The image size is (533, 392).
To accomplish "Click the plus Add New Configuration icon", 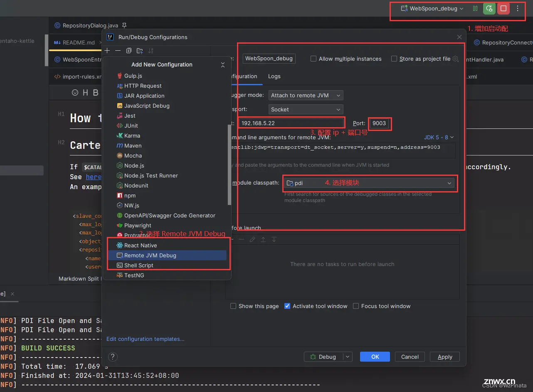I will [x=107, y=51].
